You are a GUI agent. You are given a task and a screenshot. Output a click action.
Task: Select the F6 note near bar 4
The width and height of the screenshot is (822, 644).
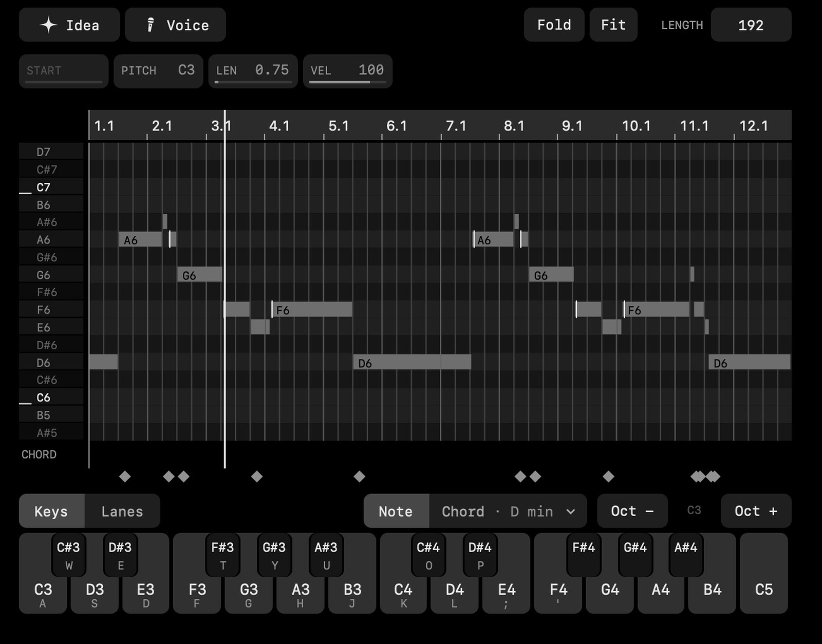click(x=312, y=310)
